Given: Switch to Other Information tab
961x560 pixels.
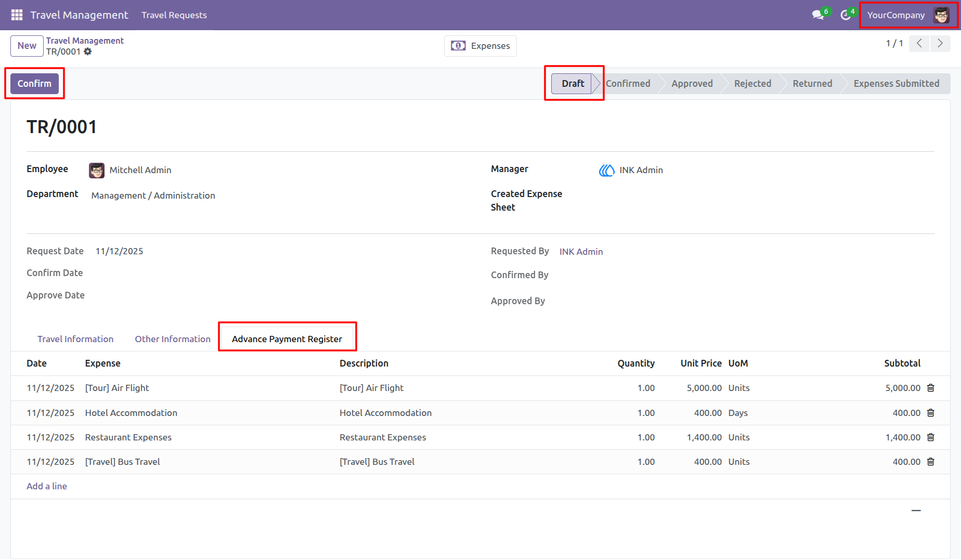Looking at the screenshot, I should click(173, 339).
